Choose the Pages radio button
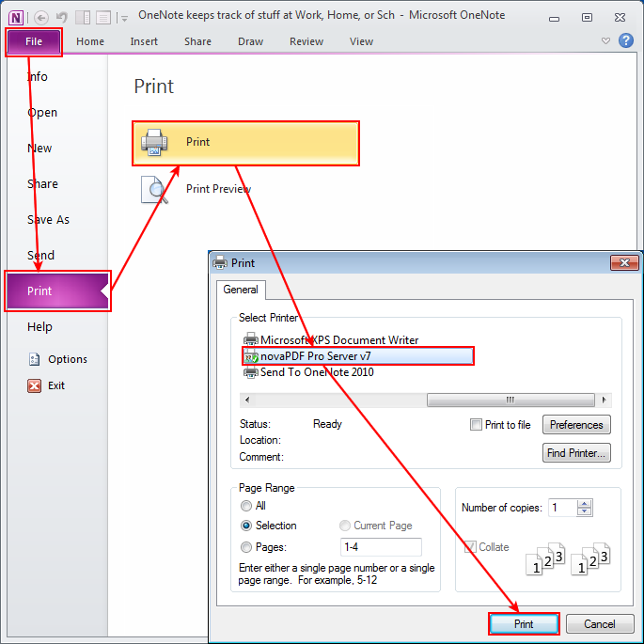644x644 pixels. coord(246,547)
